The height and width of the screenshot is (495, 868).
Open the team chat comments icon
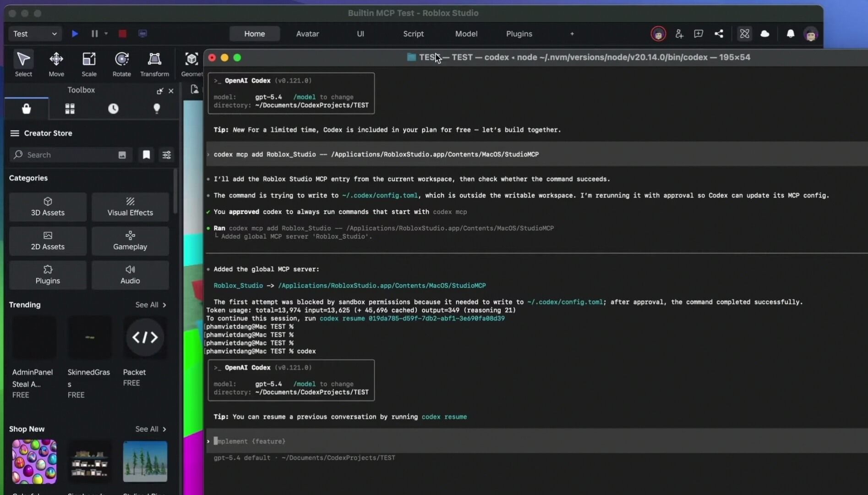(x=699, y=34)
